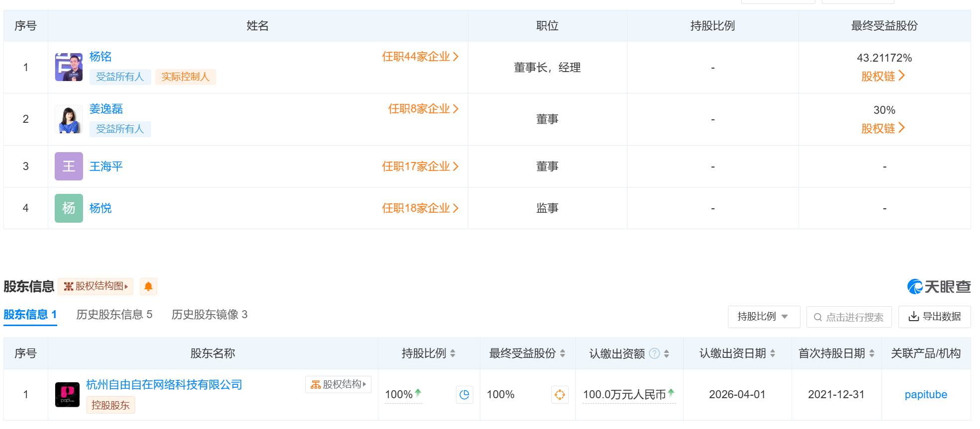Viewport: 980px width, 429px height.
Task: Click the orange target icon in 最终受益股份
Action: pyautogui.click(x=560, y=395)
